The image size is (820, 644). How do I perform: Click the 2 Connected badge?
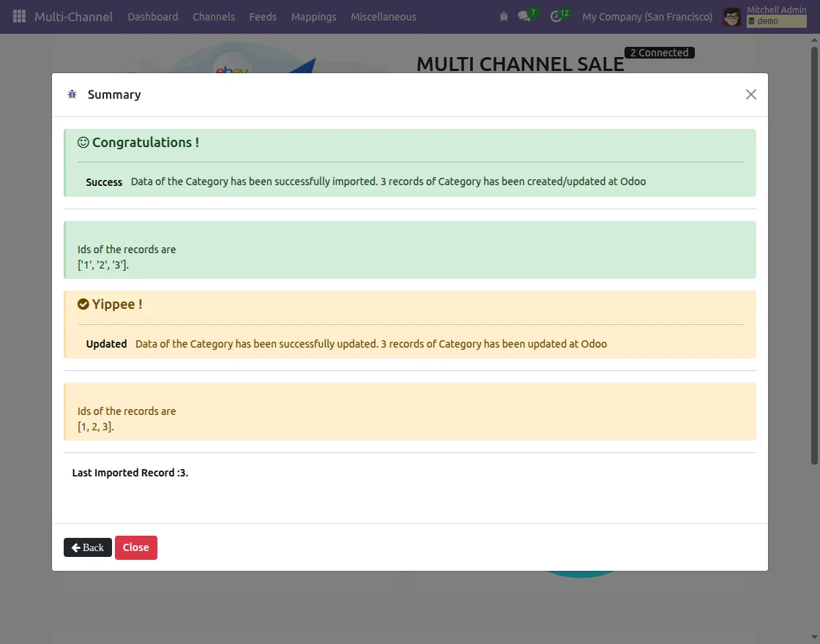(659, 53)
